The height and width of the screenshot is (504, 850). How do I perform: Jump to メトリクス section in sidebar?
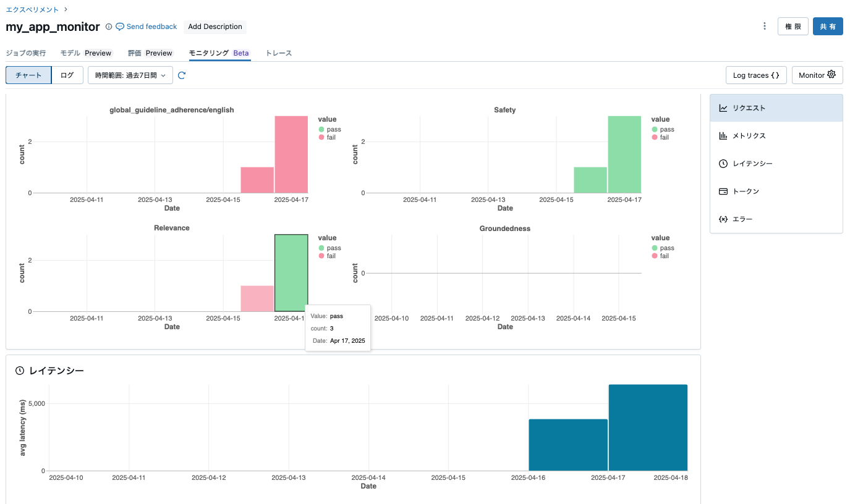click(776, 136)
